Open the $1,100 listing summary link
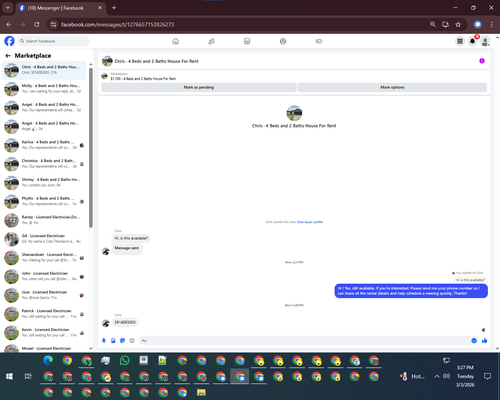The width and height of the screenshot is (500, 400). pyautogui.click(x=143, y=79)
